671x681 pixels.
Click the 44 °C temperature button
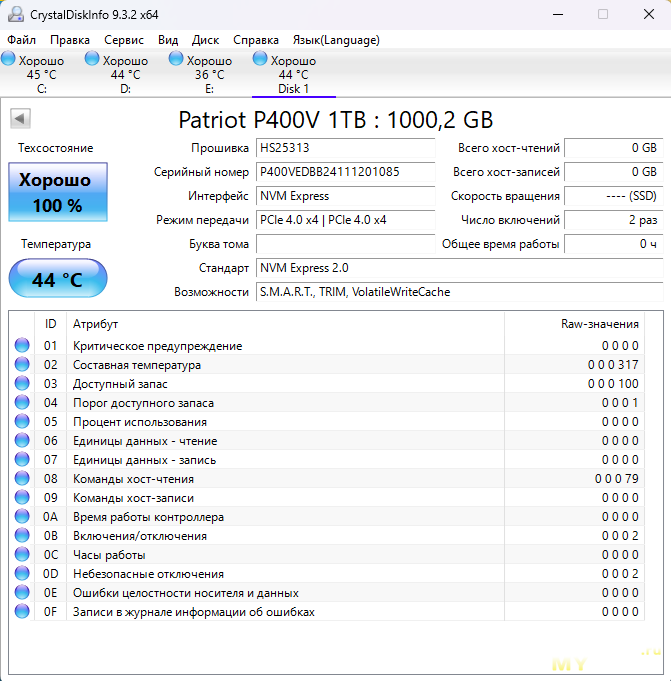[x=57, y=279]
